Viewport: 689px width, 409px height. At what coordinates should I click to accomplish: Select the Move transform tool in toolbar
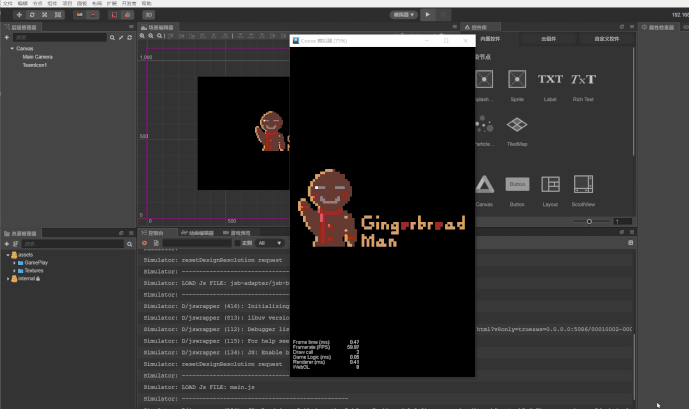click(19, 15)
